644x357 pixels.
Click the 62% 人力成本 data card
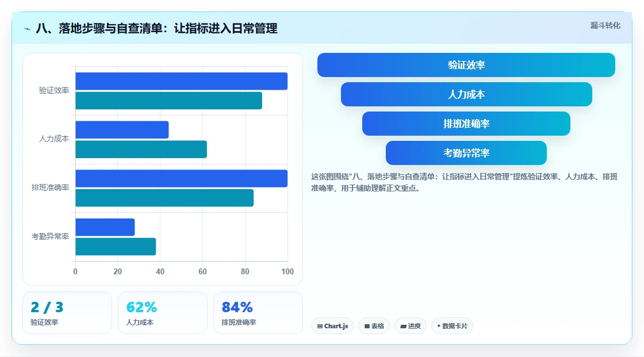163,313
